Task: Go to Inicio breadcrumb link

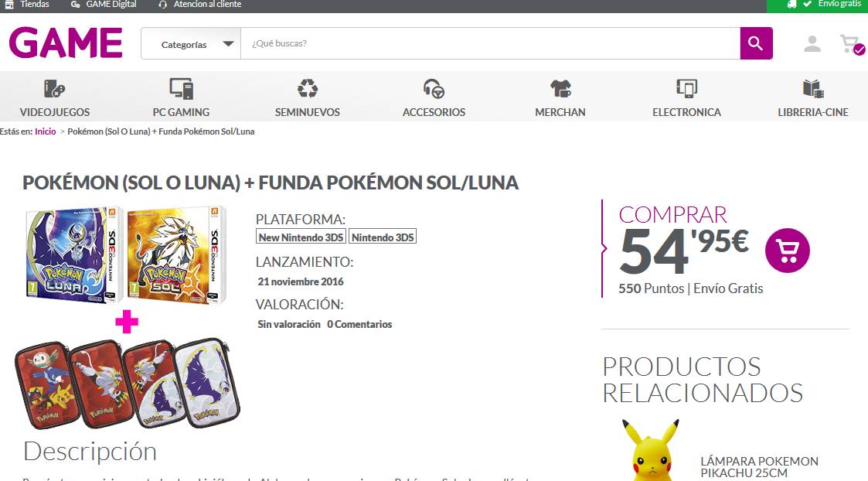Action: [46, 131]
